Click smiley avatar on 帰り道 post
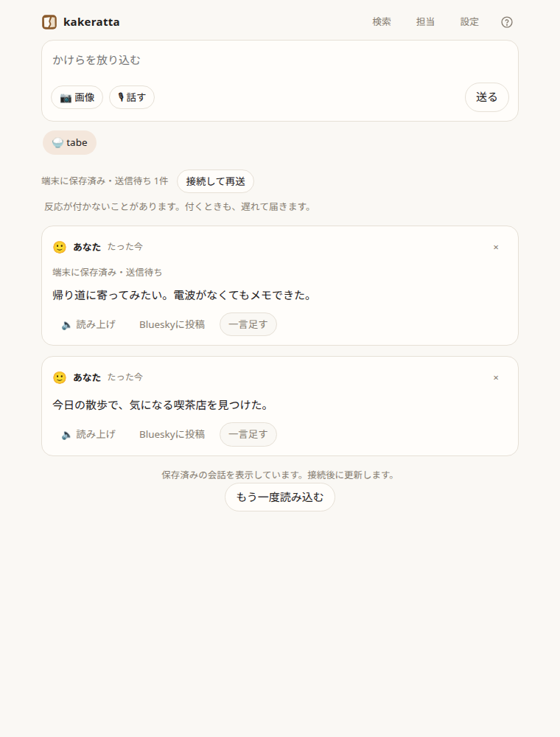This screenshot has height=737, width=560. click(60, 247)
